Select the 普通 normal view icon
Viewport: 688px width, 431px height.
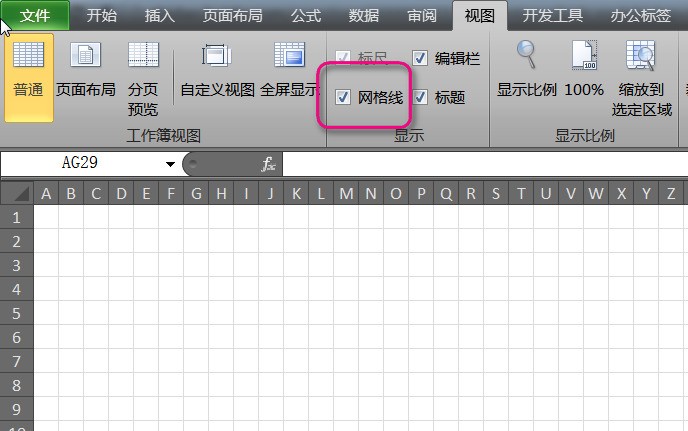click(x=29, y=78)
